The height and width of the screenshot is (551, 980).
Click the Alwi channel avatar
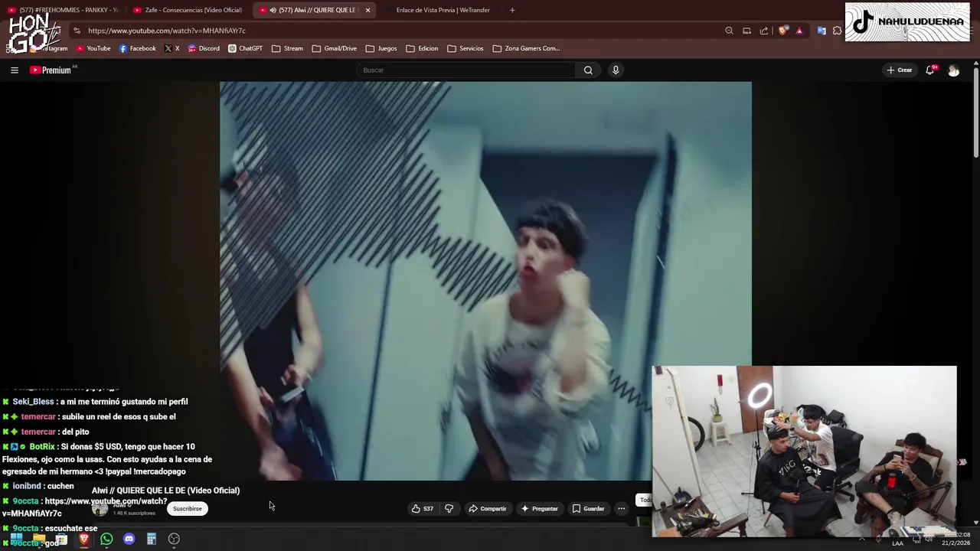click(x=100, y=508)
